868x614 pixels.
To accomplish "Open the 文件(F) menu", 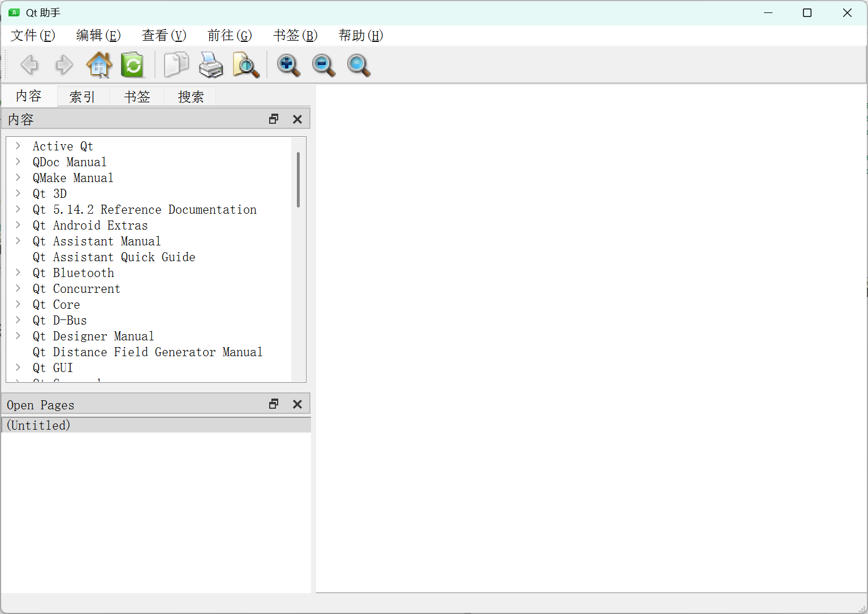I will 33,36.
